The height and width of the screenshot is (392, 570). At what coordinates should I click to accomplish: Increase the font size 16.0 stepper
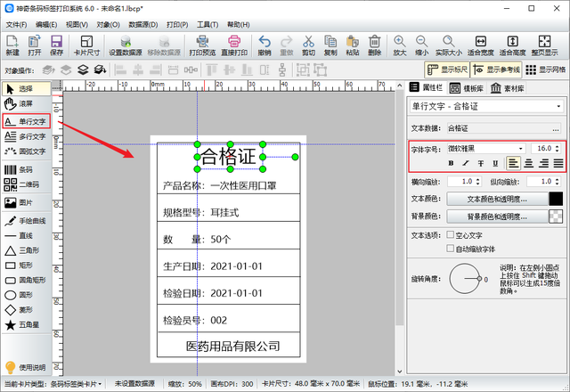point(558,146)
